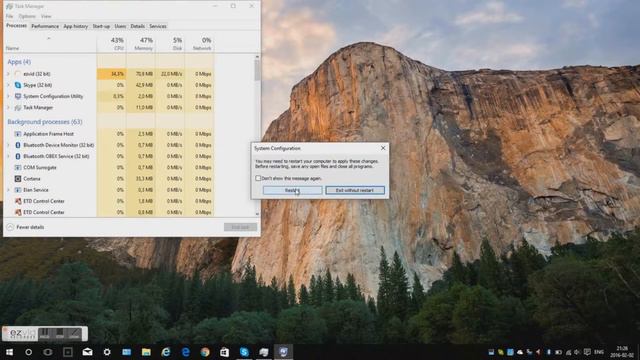The width and height of the screenshot is (640, 360).
Task: Select the first ETD Control Center row
Action: (109, 201)
